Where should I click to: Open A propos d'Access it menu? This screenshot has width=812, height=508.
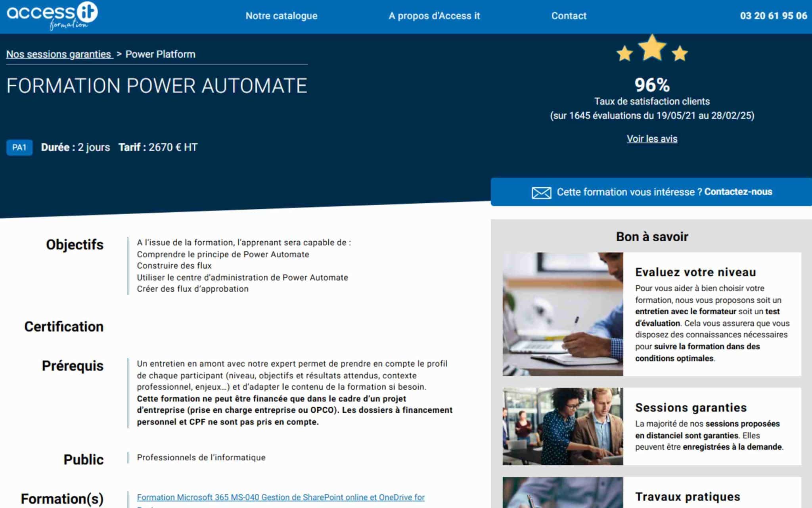[434, 16]
